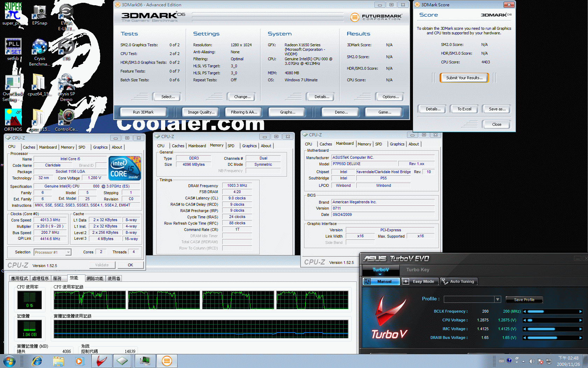Screen dimensions: 588x368
Task: Click the Processor selection field
Action: 52,252
